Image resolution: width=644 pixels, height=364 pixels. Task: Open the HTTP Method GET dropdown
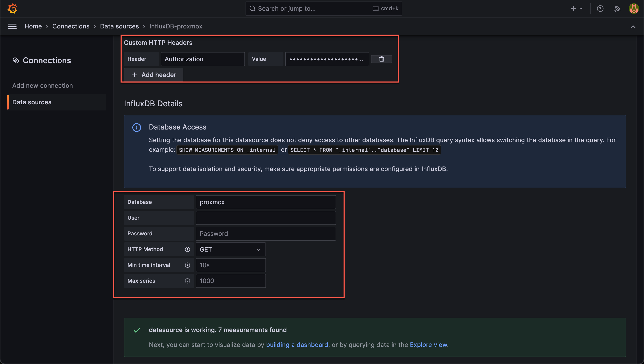[x=230, y=249]
